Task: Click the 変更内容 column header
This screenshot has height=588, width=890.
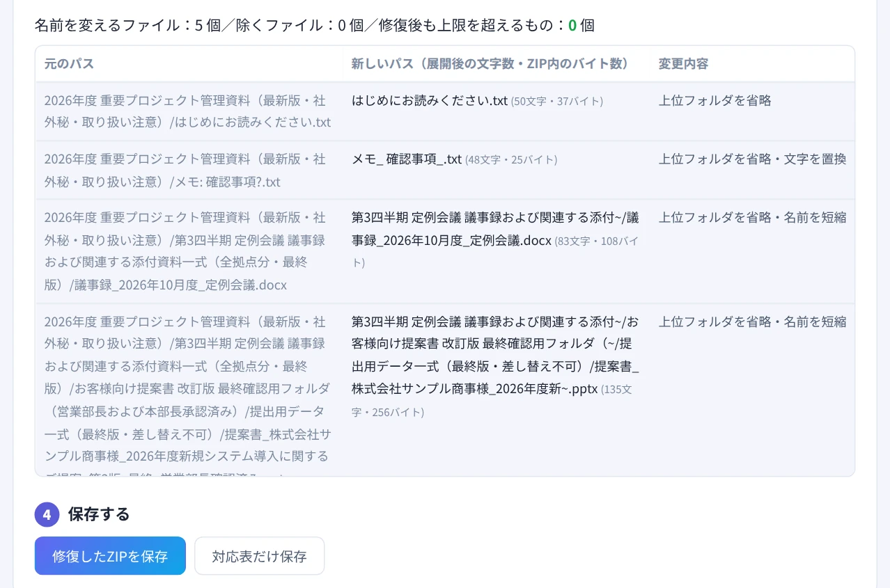Action: [683, 64]
